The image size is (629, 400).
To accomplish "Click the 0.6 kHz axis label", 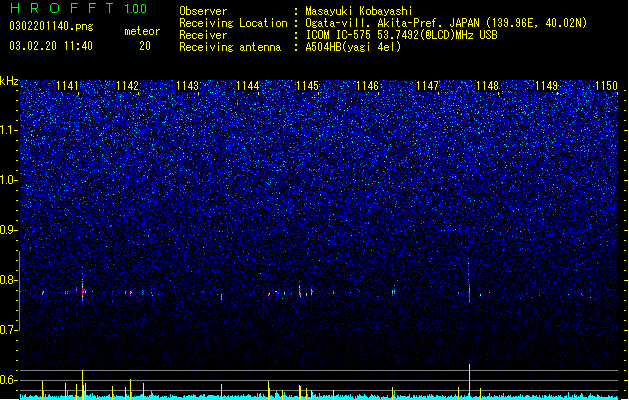I will pos(9,380).
